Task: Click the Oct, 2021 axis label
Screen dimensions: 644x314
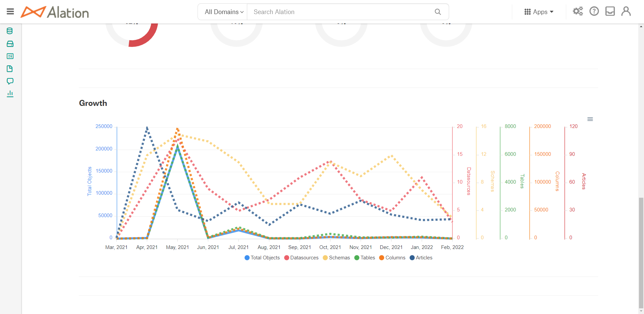Action: click(330, 247)
